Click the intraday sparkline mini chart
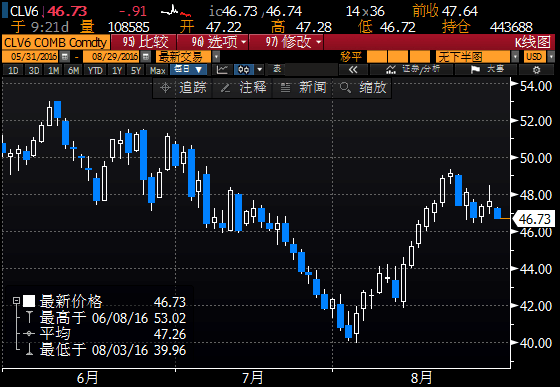The image size is (560, 387). [x=176, y=11]
